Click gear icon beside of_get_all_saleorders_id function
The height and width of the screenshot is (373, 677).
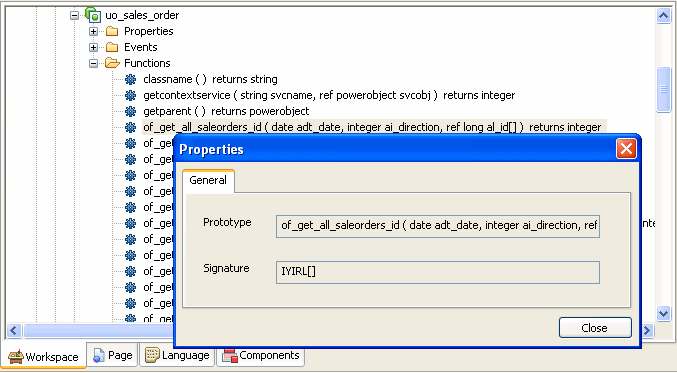click(x=130, y=127)
